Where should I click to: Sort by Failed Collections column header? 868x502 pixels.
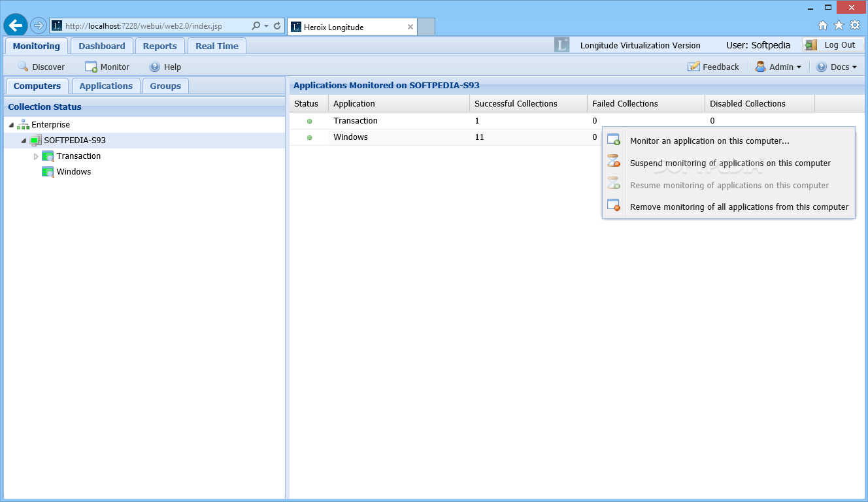click(x=646, y=103)
